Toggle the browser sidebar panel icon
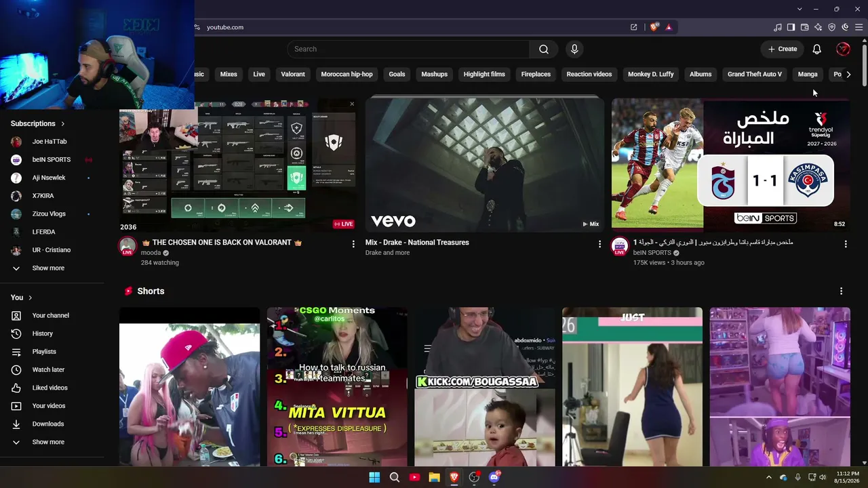 click(x=791, y=27)
